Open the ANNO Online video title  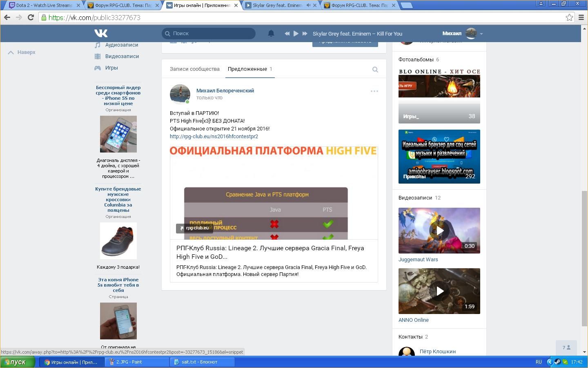coord(414,320)
